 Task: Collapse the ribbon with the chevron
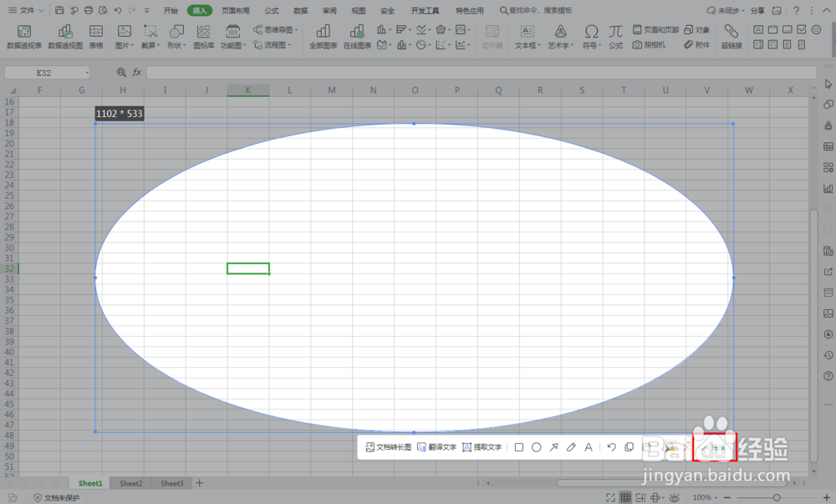point(827,10)
